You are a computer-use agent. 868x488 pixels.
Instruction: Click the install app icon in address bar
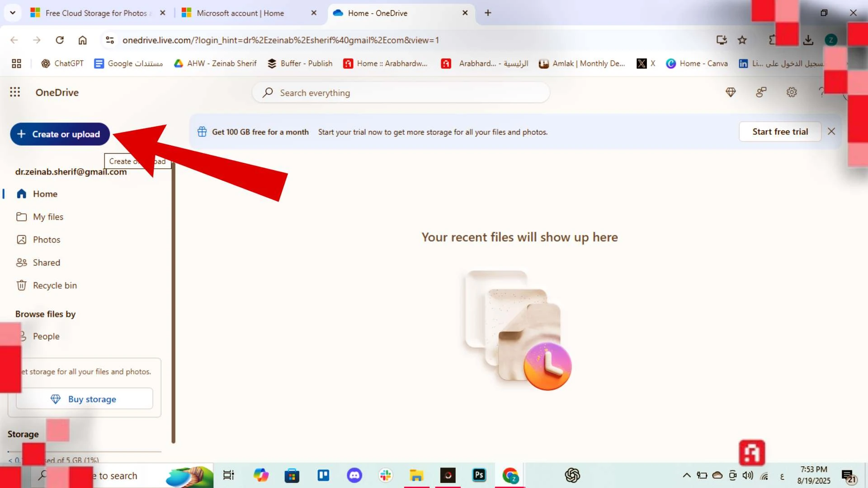722,40
